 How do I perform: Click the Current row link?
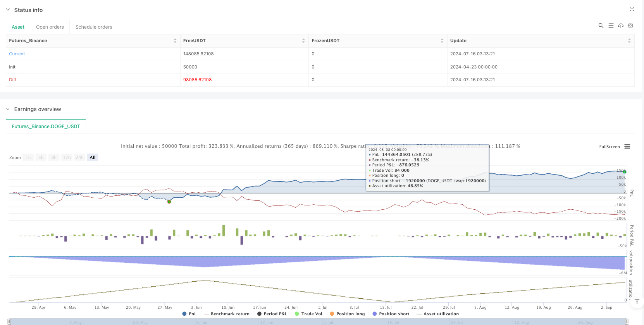coord(17,54)
